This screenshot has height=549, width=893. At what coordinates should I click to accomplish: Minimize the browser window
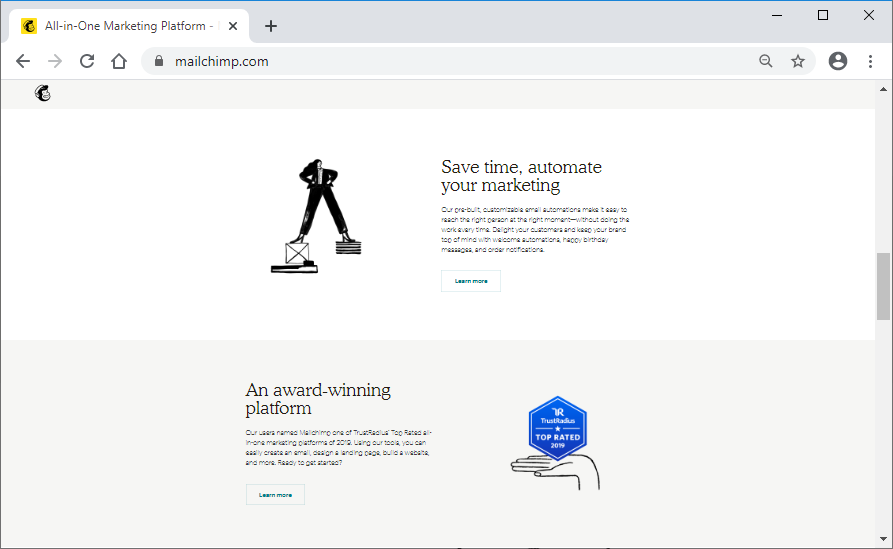pos(777,15)
